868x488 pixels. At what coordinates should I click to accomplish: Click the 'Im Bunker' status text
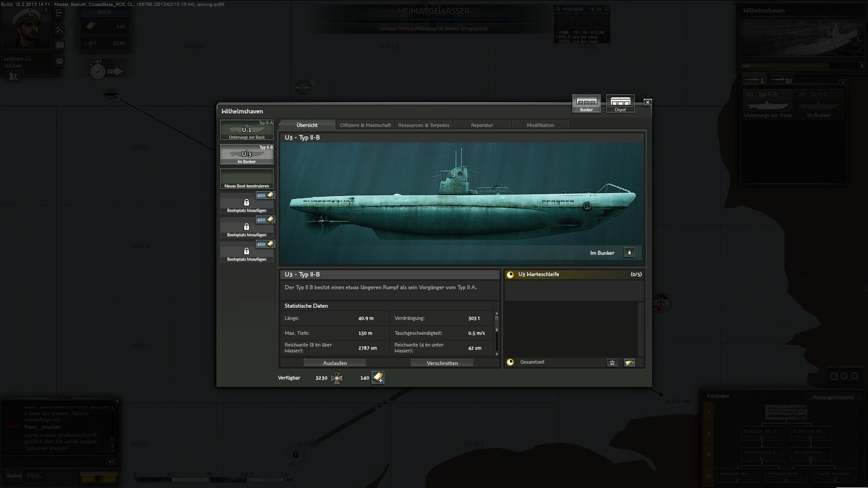tap(602, 253)
